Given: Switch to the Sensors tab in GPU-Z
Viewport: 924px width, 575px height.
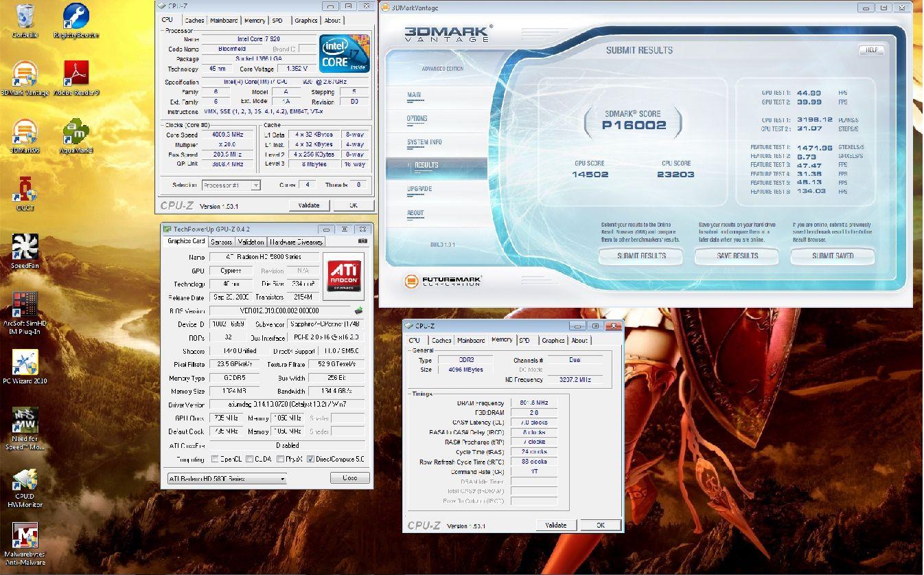Looking at the screenshot, I should [220, 242].
